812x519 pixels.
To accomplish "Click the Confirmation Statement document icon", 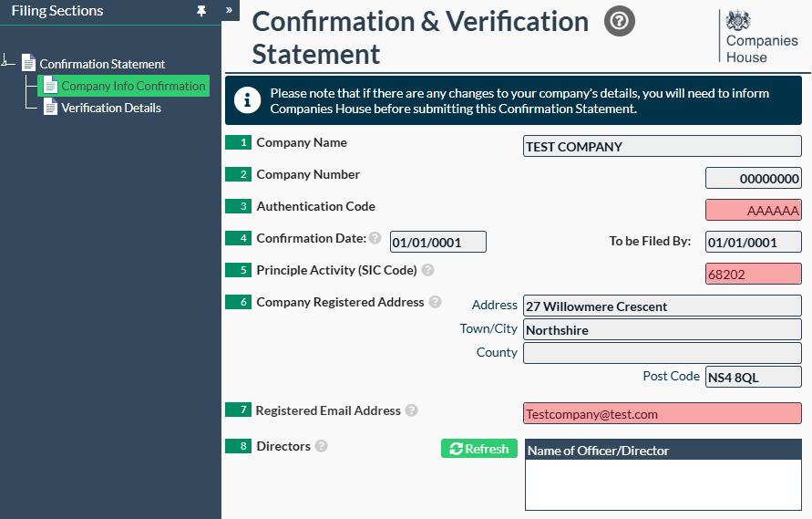I will 28,63.
